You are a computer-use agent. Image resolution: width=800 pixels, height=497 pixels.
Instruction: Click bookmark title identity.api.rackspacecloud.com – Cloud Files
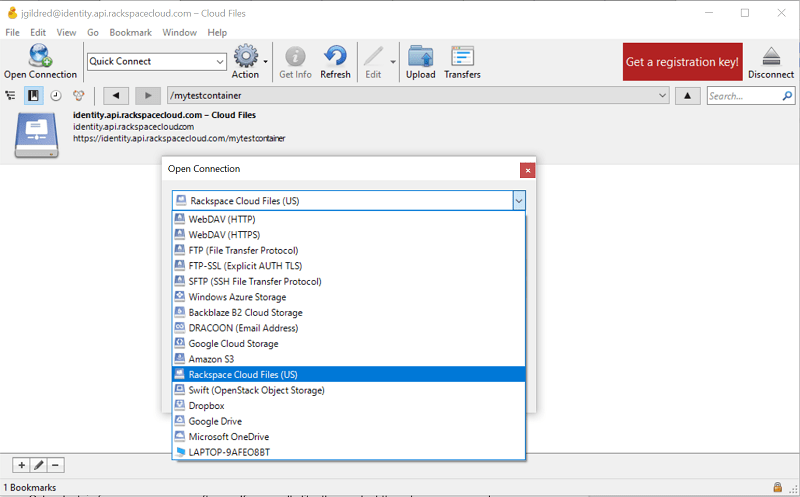[164, 115]
